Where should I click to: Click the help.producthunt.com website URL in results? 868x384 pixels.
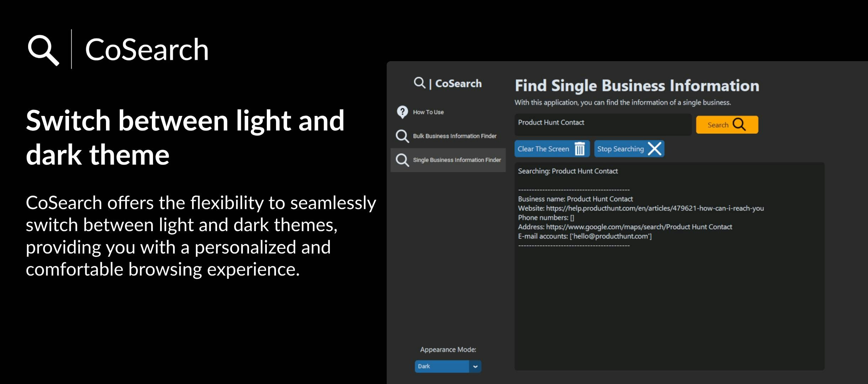(655, 208)
